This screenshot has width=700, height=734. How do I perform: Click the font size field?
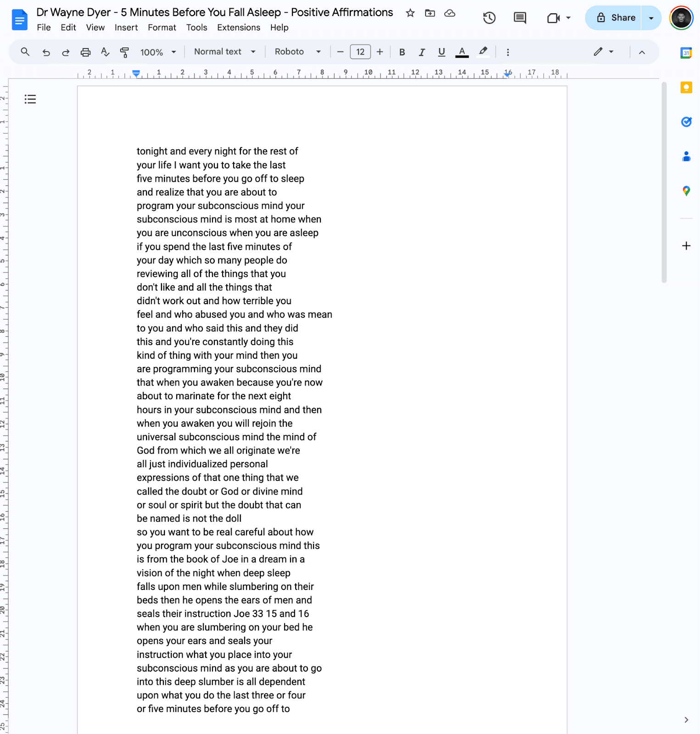click(360, 52)
